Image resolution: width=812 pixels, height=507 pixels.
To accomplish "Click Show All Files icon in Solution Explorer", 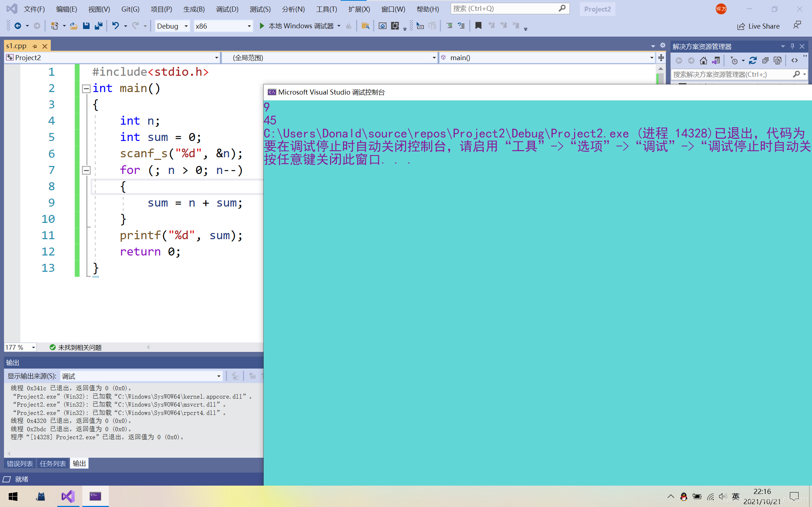I will (778, 61).
